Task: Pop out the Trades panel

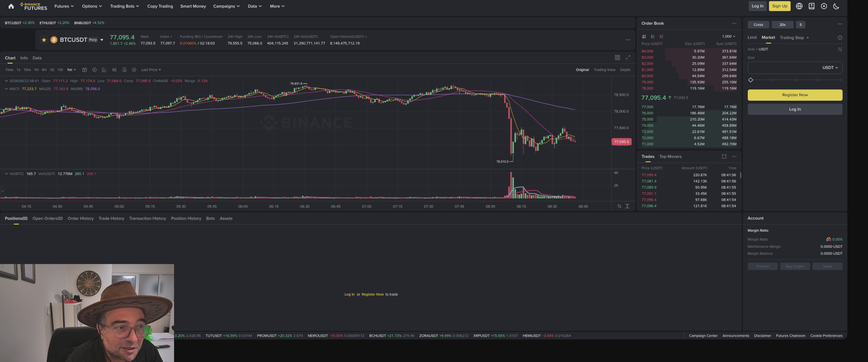Action: pos(724,157)
